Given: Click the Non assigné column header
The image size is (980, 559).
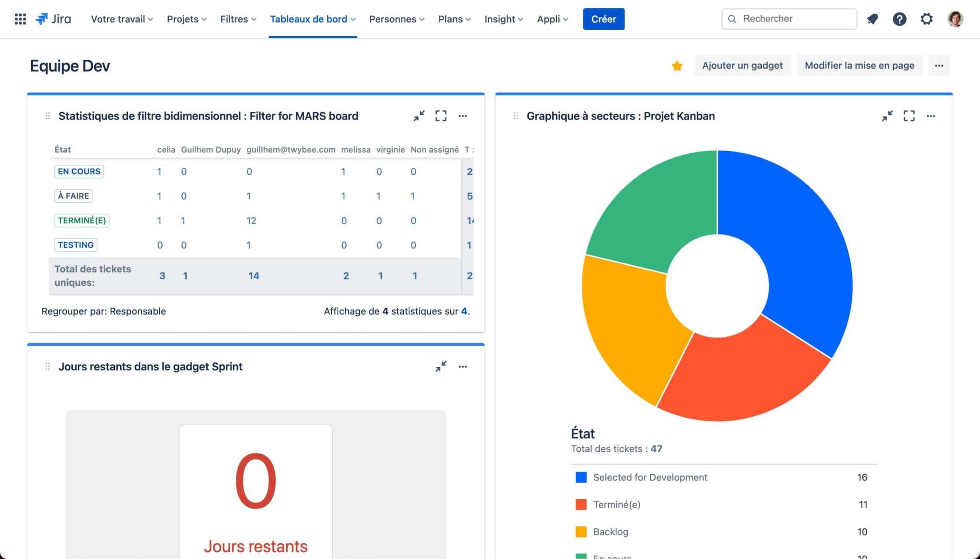Looking at the screenshot, I should 434,150.
